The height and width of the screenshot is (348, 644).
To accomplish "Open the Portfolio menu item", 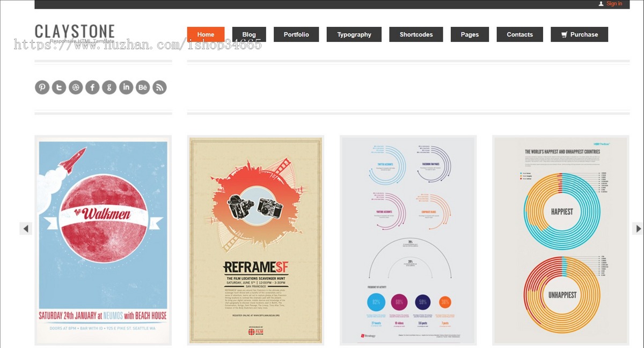I will coord(296,34).
